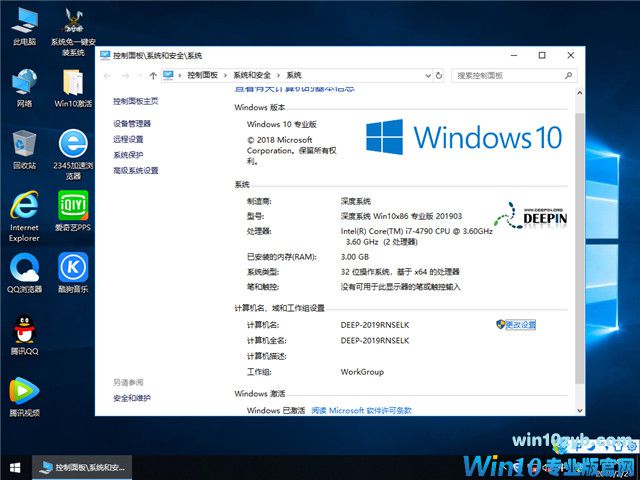Click the scrollbar up arrow
Image resolution: width=640 pixels, height=480 pixels.
580,93
